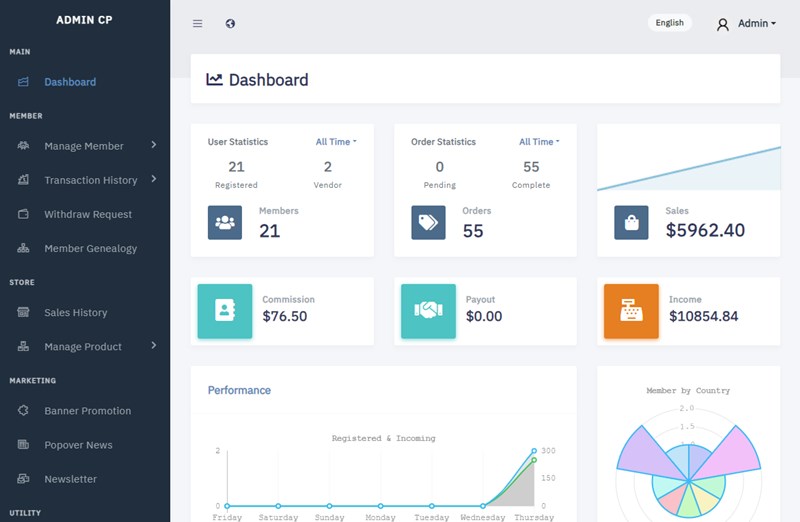Screen dimensions: 800x522
Task: Click the chart icon beside Dashboard heading
Action: pyautogui.click(x=214, y=79)
